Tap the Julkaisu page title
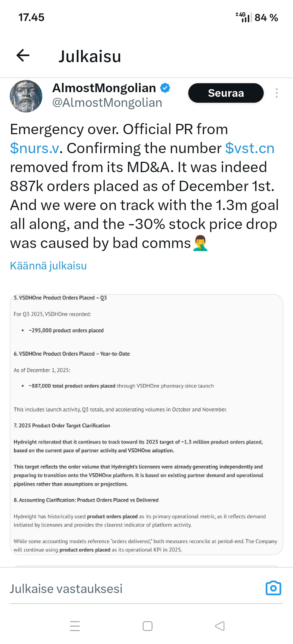This screenshot has height=644, width=293. click(x=90, y=56)
